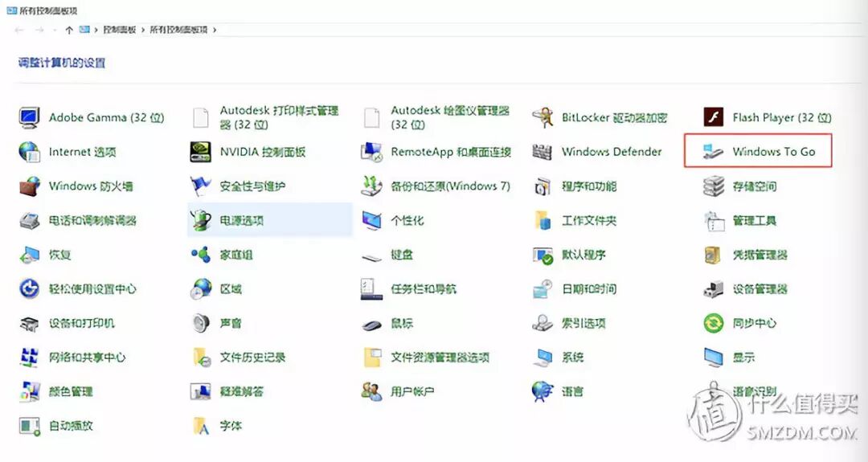The width and height of the screenshot is (868, 462).
Task: Expand chevron after 所有控制面板项 breadcrumb
Action: point(215,30)
